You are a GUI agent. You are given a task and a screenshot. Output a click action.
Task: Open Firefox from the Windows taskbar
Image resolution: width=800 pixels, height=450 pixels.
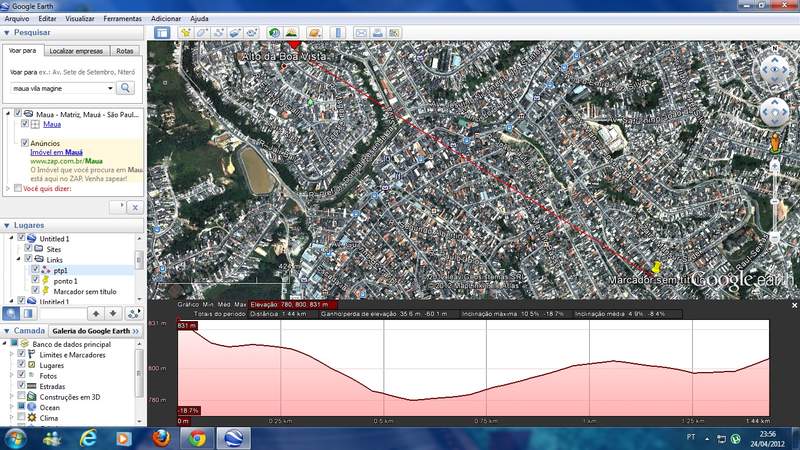coord(160,438)
